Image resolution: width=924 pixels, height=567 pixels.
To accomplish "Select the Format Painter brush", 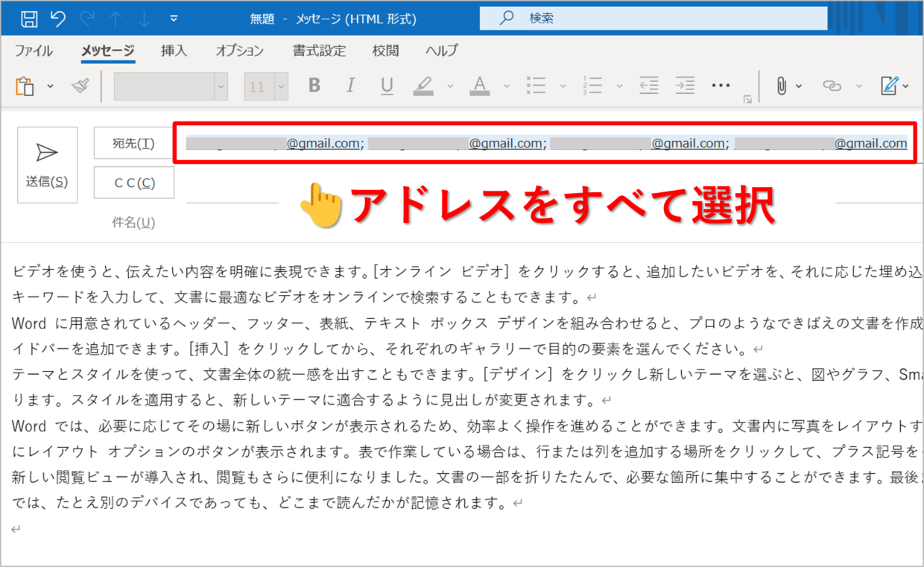I will [80, 86].
